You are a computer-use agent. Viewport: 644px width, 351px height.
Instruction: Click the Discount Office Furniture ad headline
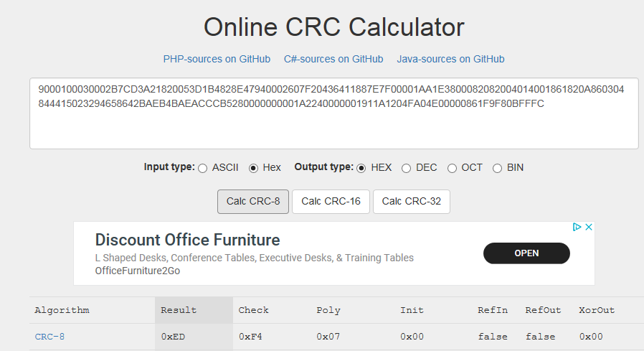click(187, 240)
